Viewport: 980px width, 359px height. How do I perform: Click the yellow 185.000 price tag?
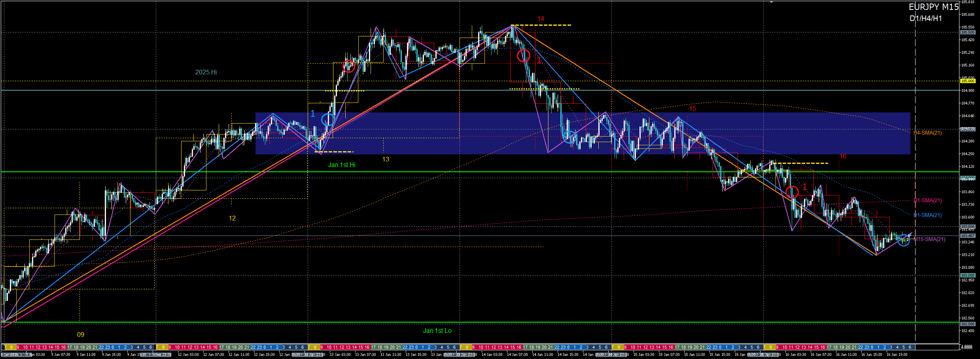click(x=967, y=81)
